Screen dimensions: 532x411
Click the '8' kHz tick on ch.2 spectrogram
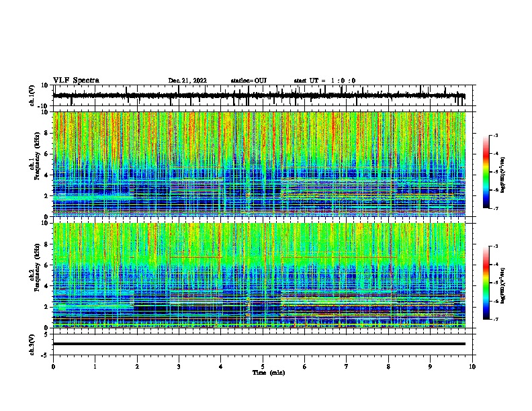point(46,244)
